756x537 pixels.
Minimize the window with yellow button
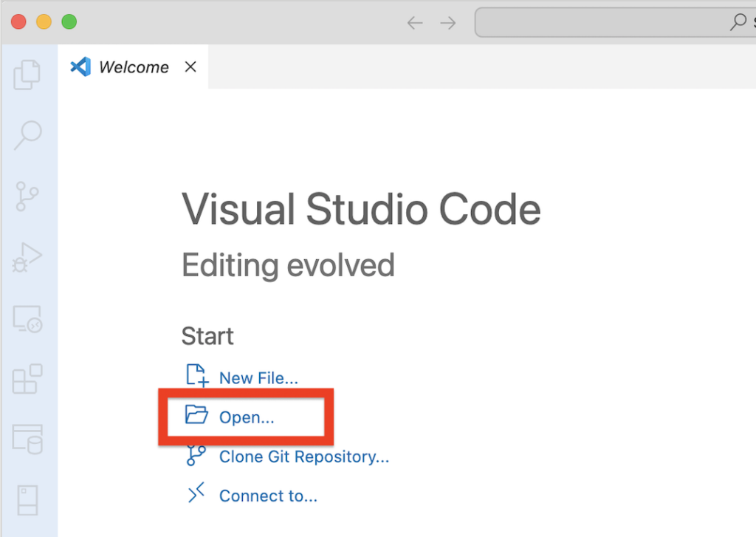click(44, 22)
